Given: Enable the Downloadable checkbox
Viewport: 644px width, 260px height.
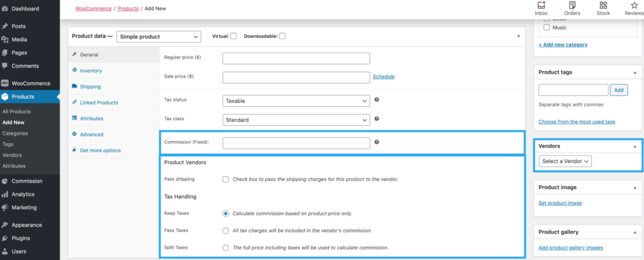Looking at the screenshot, I should pos(282,37).
